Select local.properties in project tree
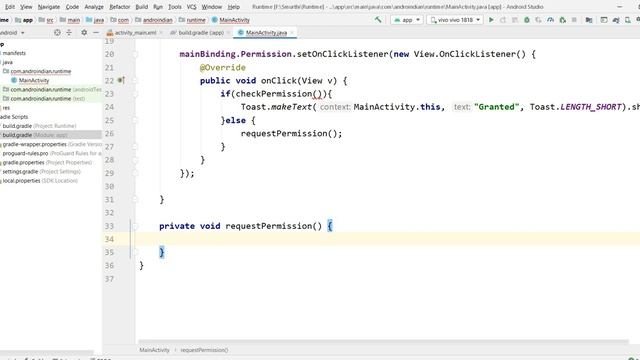Viewport: 640px width, 360px height. pos(40,180)
